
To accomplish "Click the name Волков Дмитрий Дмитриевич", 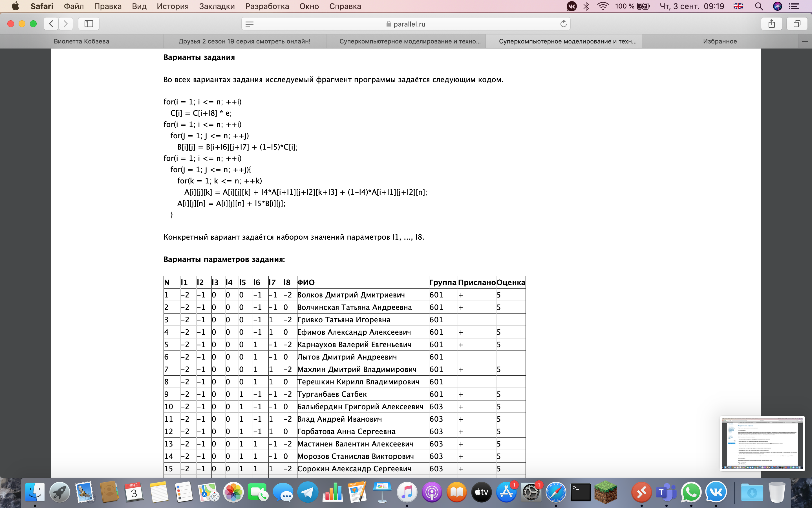I will tap(351, 295).
